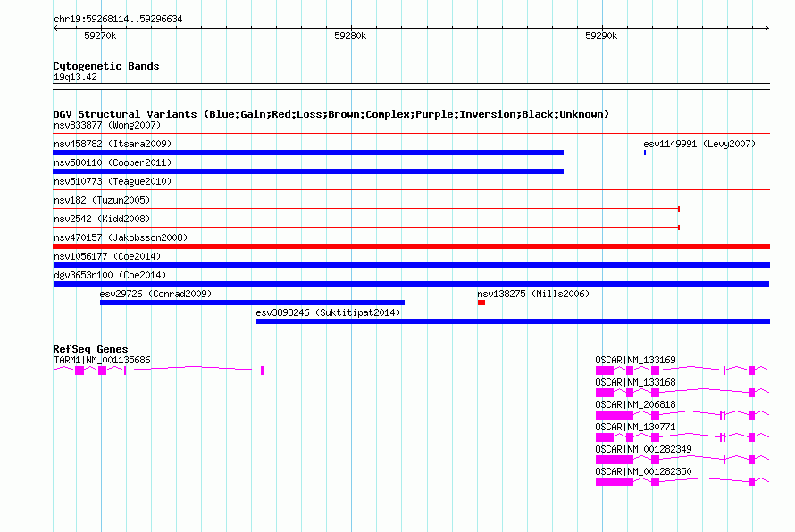
Task: Click first TARM1 exon block
Action: [79, 370]
